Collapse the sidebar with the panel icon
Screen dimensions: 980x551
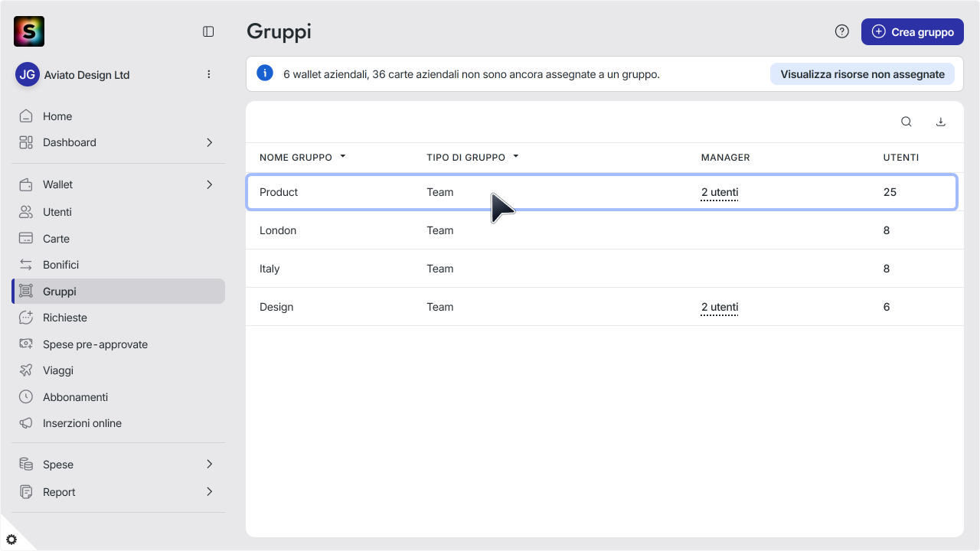point(208,31)
